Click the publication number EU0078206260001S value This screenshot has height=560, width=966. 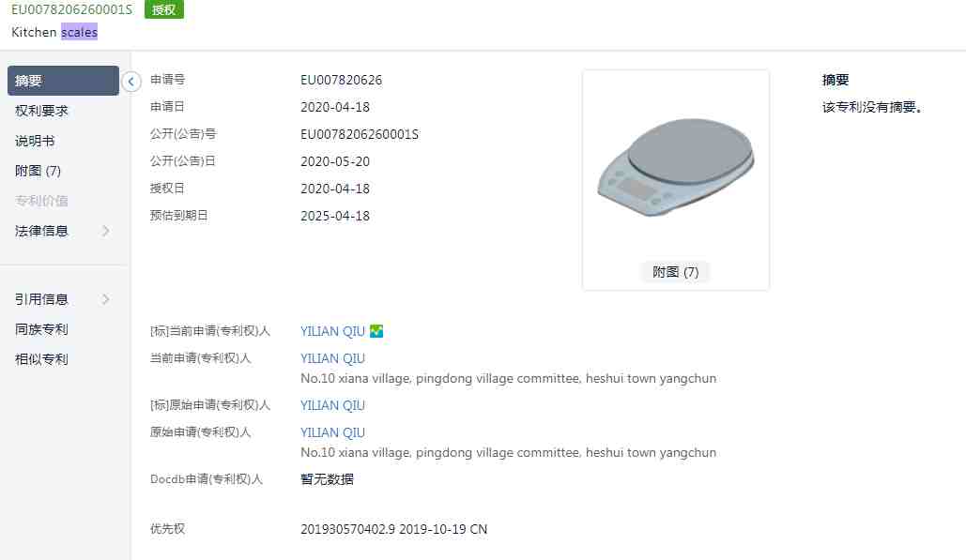(360, 134)
